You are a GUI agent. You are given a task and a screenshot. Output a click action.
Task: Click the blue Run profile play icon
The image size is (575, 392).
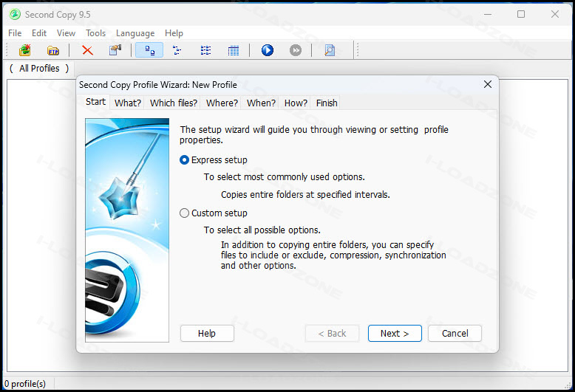[x=268, y=50]
